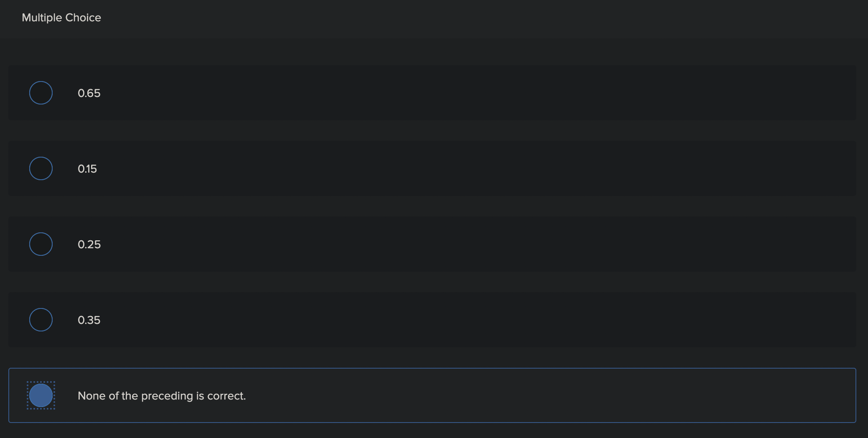Select the radio button for 0.65
Image resolution: width=868 pixels, height=438 pixels.
(41, 93)
